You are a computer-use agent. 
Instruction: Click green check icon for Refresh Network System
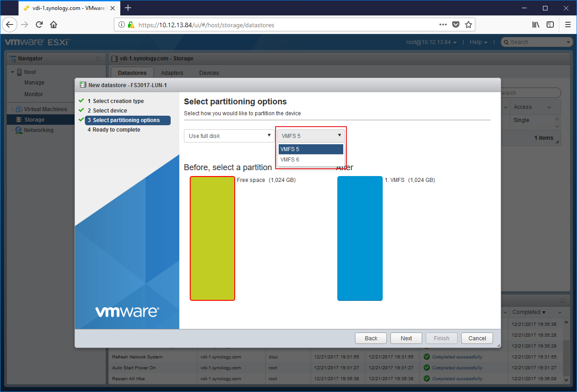pyautogui.click(x=427, y=357)
